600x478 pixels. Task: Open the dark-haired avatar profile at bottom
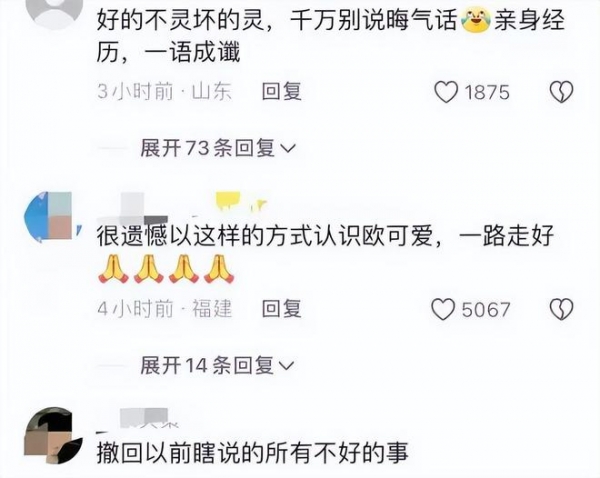53,436
